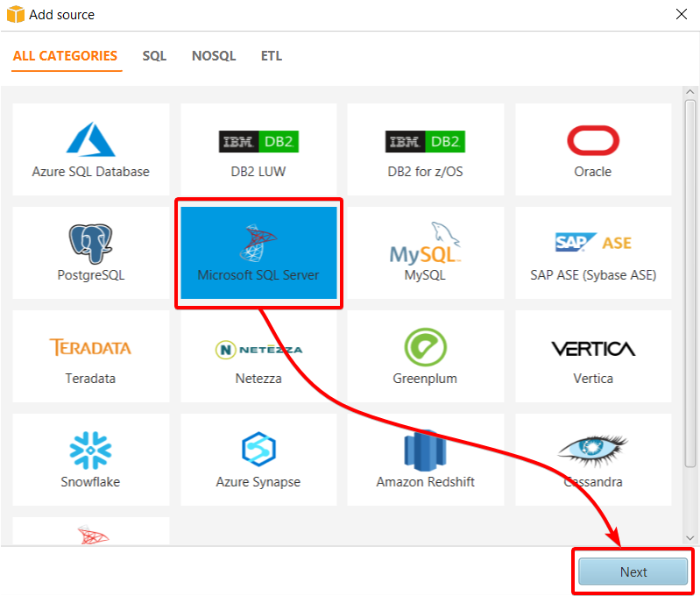Select the Azure Synapse source tile
Viewport: 700px width, 596px height.
[x=258, y=460]
